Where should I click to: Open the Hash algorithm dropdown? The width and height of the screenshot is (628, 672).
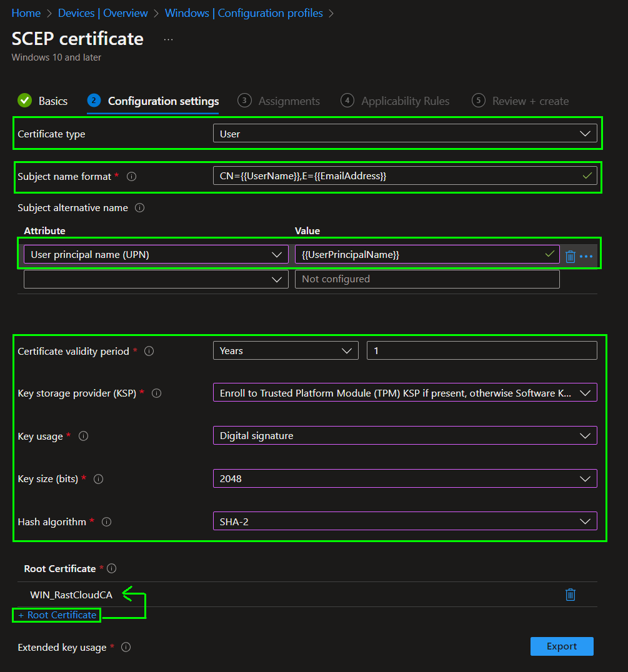[404, 521]
